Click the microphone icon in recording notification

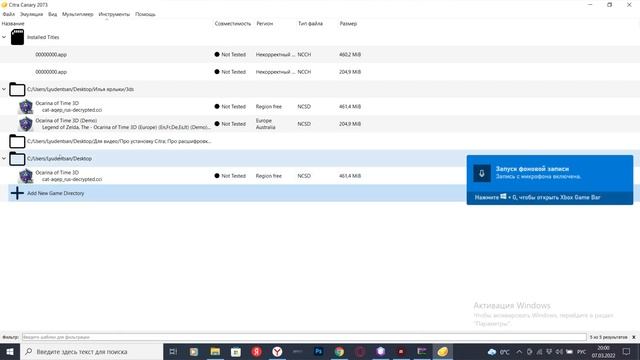click(x=482, y=173)
